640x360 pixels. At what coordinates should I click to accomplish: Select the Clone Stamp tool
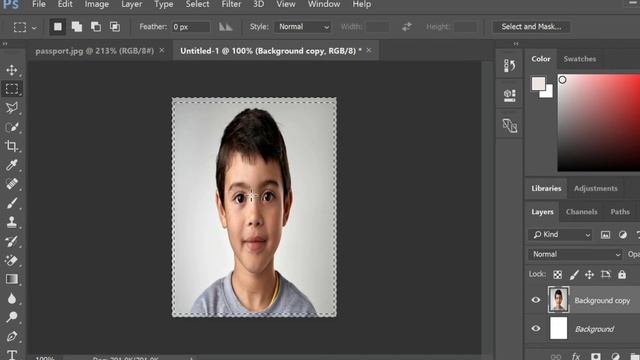coord(11,222)
